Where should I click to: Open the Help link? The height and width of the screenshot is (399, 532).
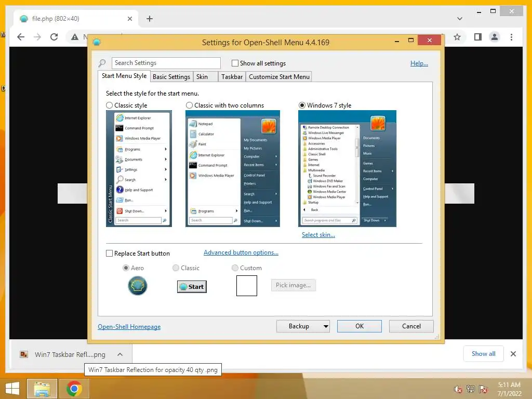[419, 63]
